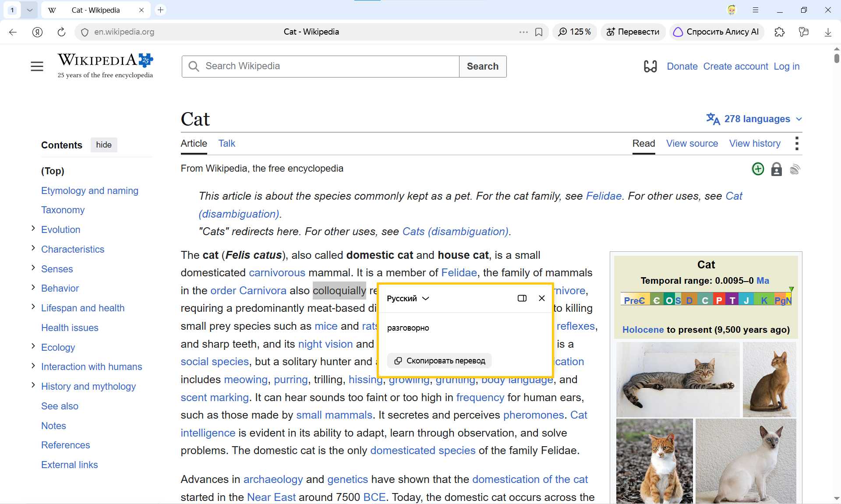The height and width of the screenshot is (504, 841).
Task: Open the Siamese cat thumbnail
Action: tap(746, 461)
